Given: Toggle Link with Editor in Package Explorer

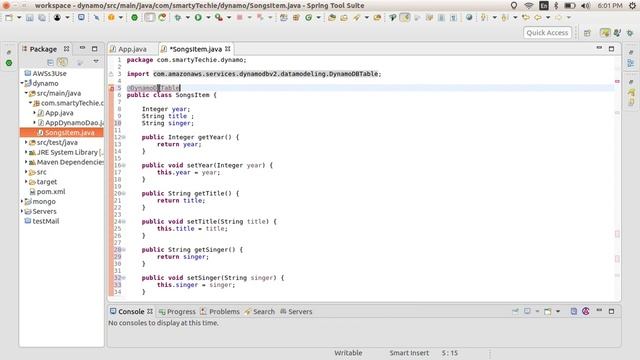Looking at the screenshot, I should [62, 62].
